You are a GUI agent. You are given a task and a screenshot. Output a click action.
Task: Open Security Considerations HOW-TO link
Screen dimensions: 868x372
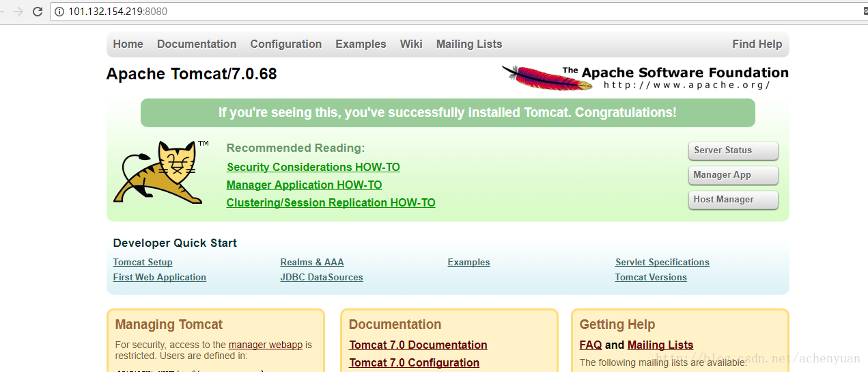313,167
